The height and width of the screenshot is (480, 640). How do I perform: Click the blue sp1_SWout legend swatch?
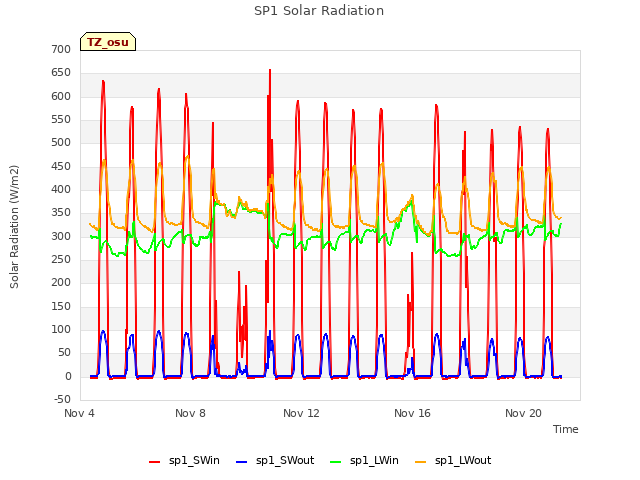242,462
